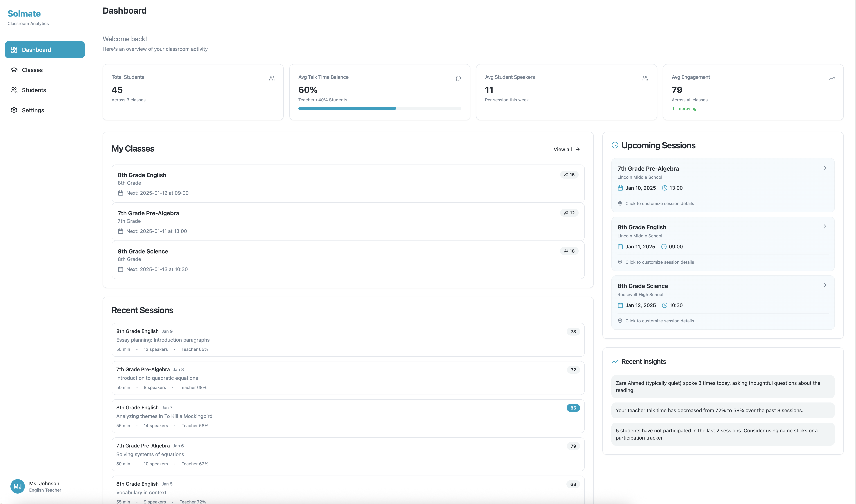Click the Classes graduation cap icon
856x504 pixels.
[14, 70]
